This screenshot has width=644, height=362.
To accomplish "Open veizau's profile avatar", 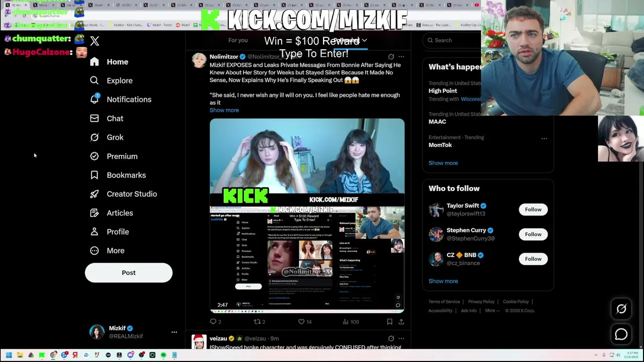I will coord(199,341).
